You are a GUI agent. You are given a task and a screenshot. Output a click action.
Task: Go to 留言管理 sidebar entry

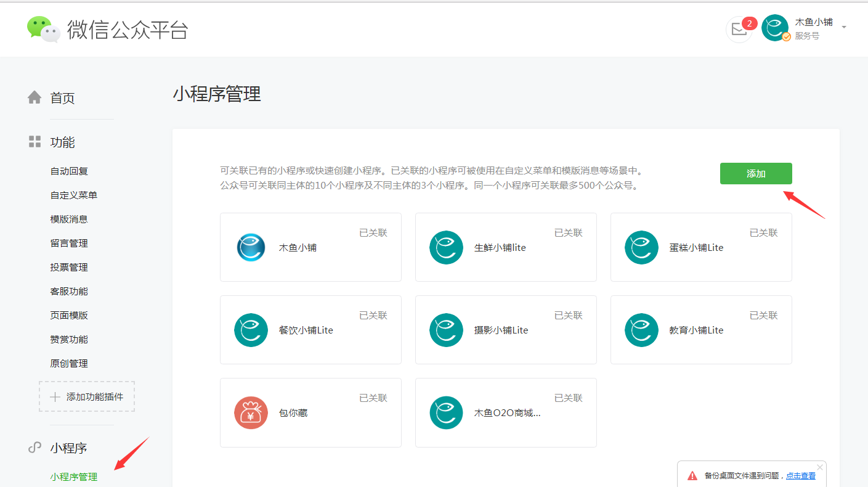(x=69, y=243)
